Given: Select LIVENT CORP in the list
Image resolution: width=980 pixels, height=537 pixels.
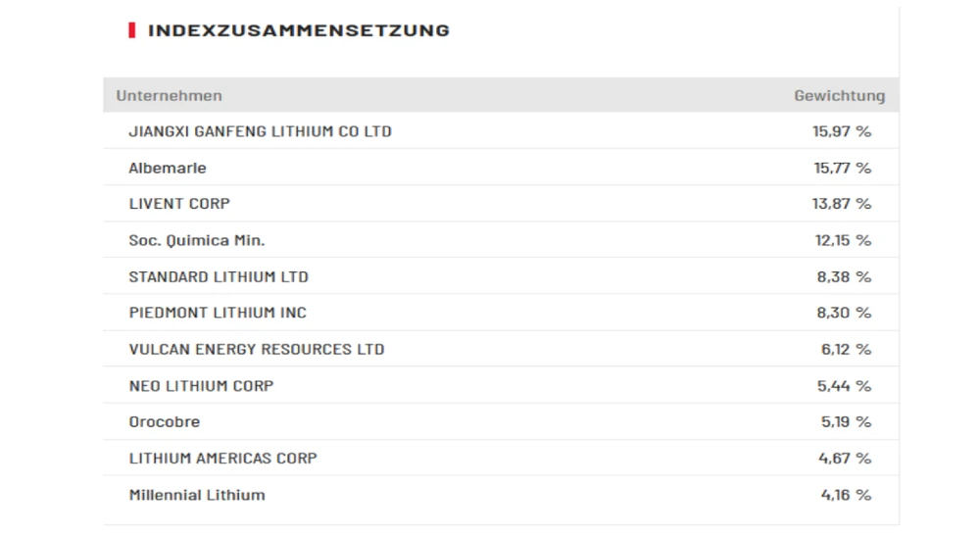Looking at the screenshot, I should (x=179, y=204).
